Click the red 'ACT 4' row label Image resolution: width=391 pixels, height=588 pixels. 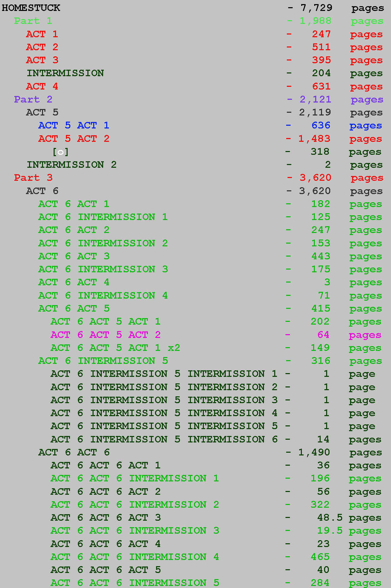[42, 86]
